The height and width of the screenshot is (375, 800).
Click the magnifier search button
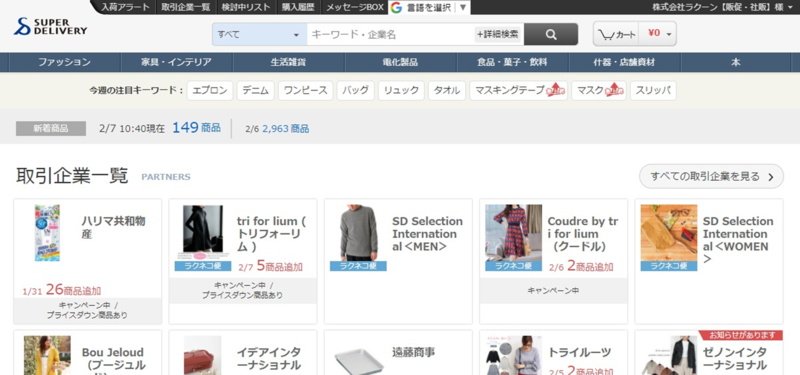coord(551,35)
